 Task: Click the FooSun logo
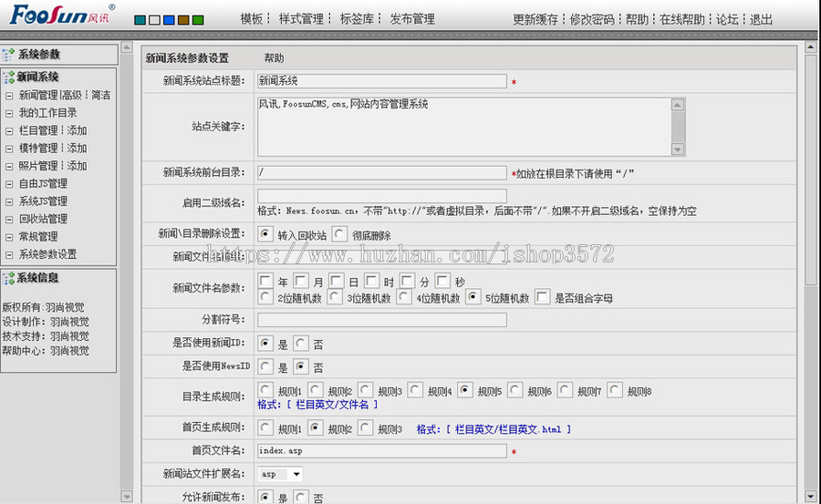pos(61,15)
